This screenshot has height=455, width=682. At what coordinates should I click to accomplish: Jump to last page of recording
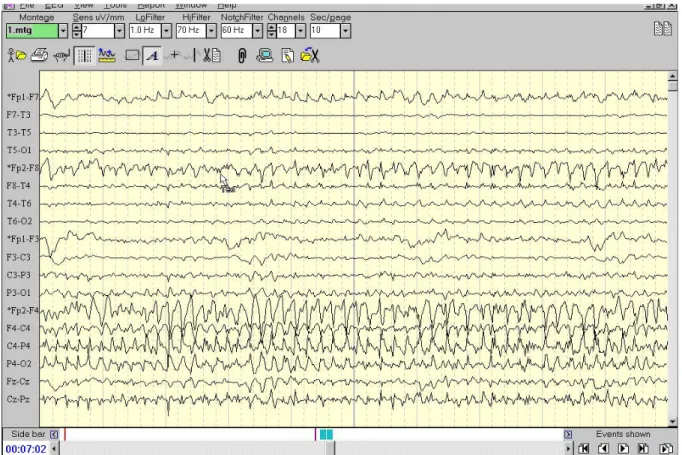pyautogui.click(x=643, y=448)
